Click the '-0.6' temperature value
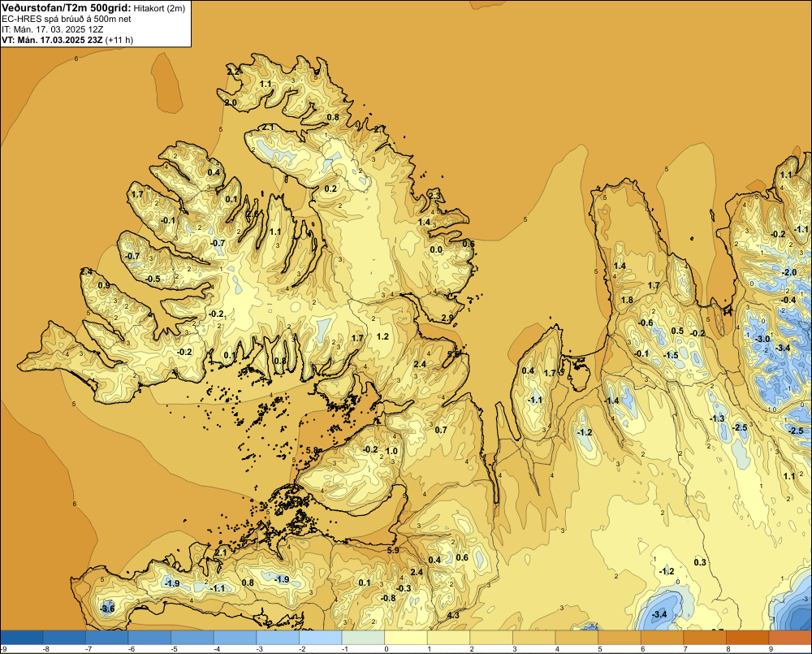Viewport: 812px width, 654px height. click(646, 323)
